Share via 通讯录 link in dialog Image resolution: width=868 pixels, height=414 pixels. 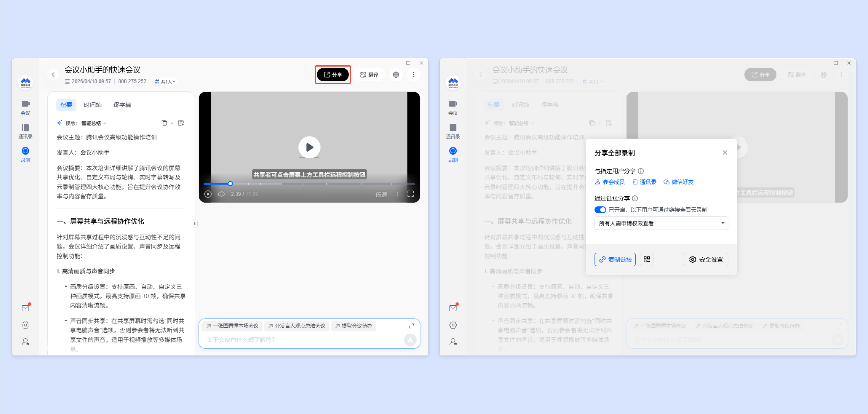(644, 182)
